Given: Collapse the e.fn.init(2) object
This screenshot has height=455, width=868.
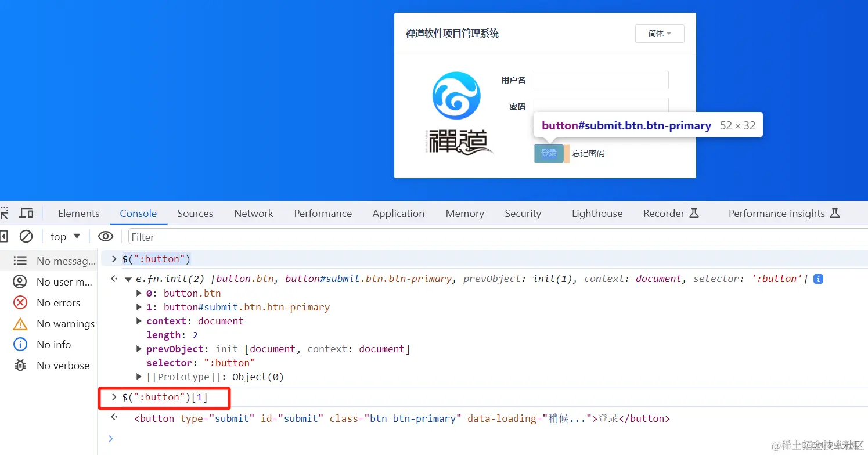Looking at the screenshot, I should pyautogui.click(x=128, y=279).
